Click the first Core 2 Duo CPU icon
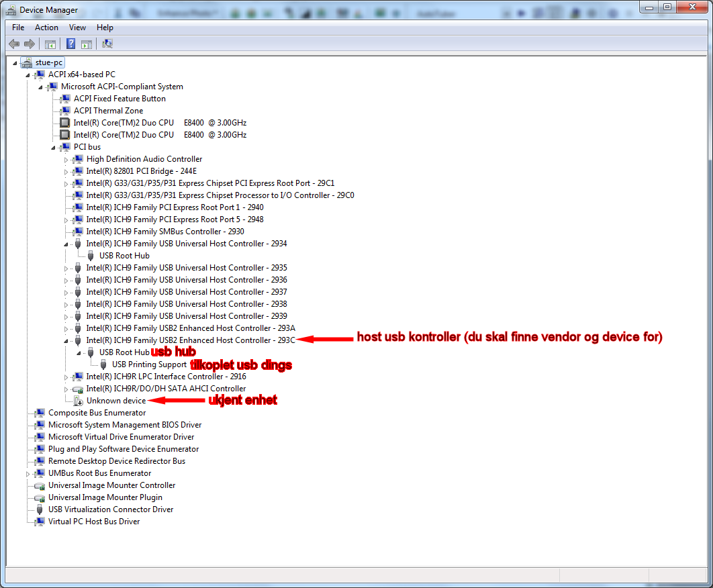The image size is (713, 588). [65, 123]
